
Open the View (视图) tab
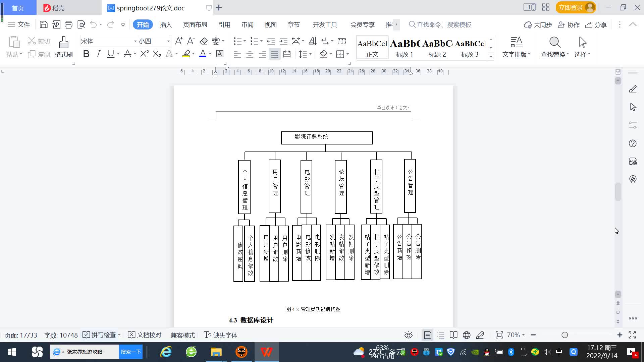click(x=271, y=25)
